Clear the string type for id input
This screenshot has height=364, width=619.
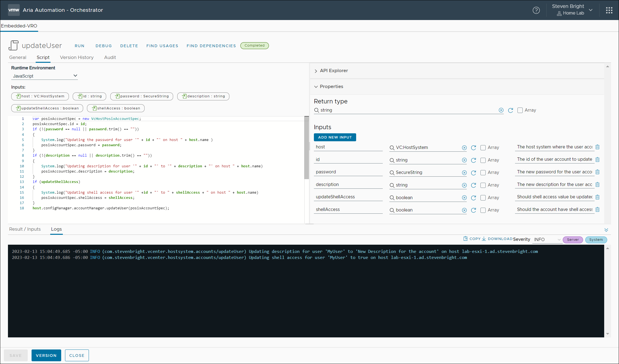coord(464,160)
